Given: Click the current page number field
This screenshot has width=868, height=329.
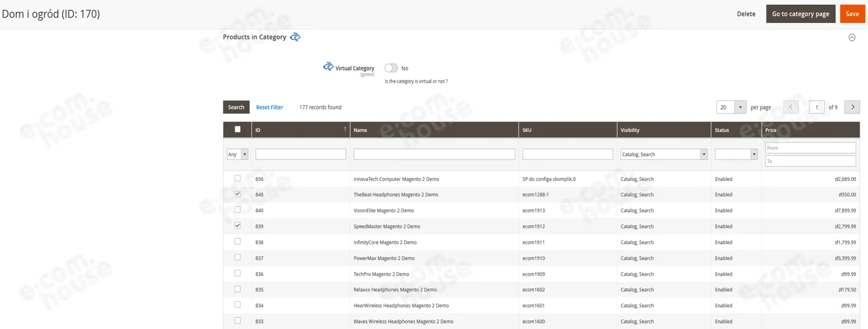Looking at the screenshot, I should tap(816, 107).
